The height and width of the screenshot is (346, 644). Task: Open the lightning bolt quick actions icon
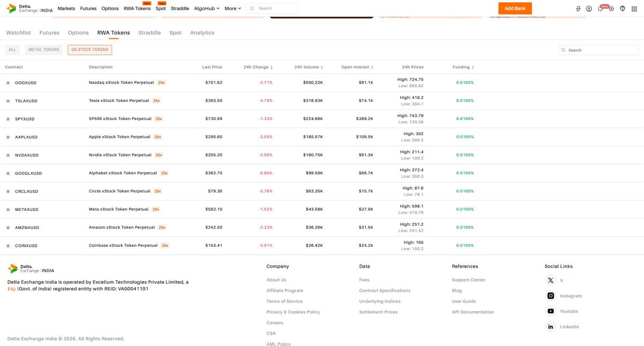pyautogui.click(x=578, y=9)
